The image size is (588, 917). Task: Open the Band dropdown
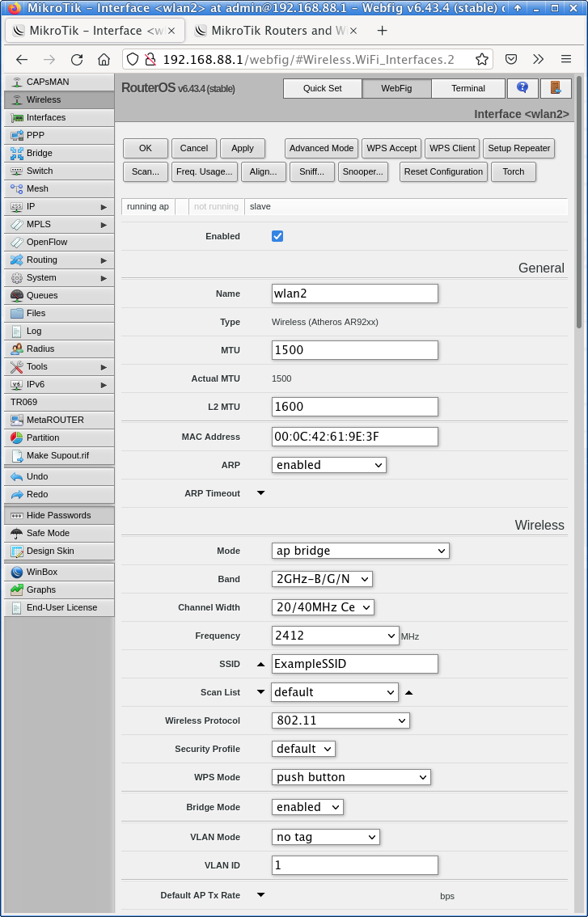[x=322, y=579]
